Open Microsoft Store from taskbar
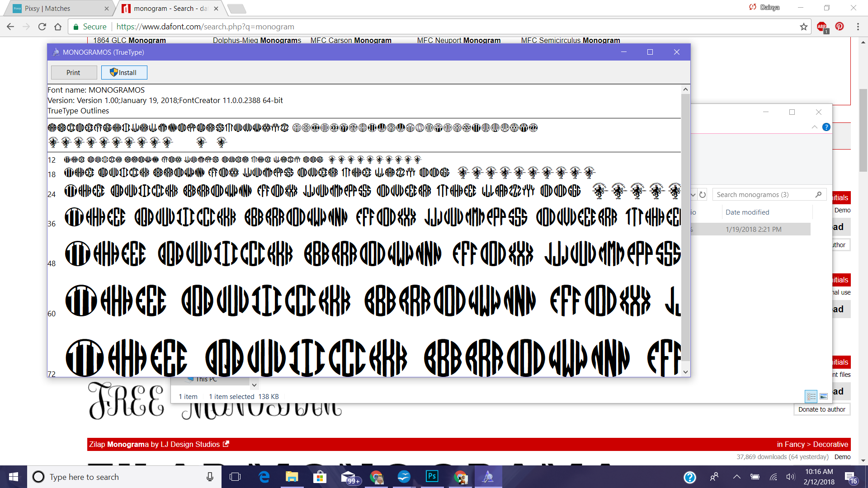The height and width of the screenshot is (488, 868). point(320,477)
